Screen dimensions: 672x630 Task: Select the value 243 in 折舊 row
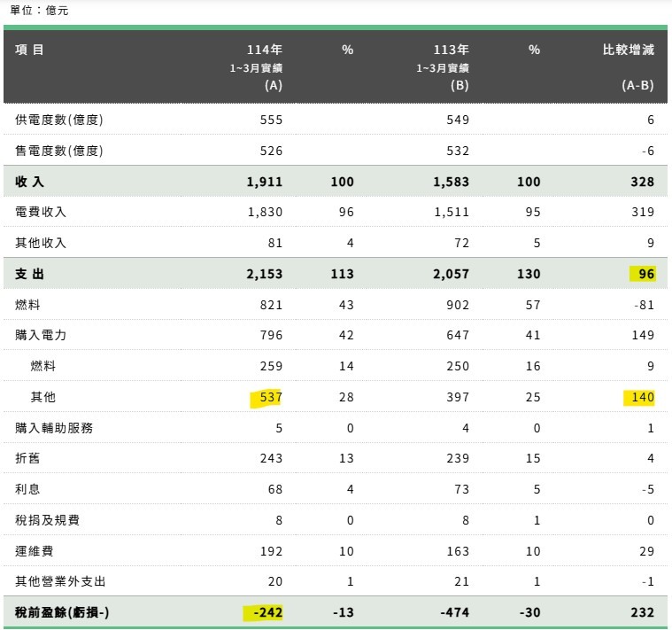click(x=271, y=458)
